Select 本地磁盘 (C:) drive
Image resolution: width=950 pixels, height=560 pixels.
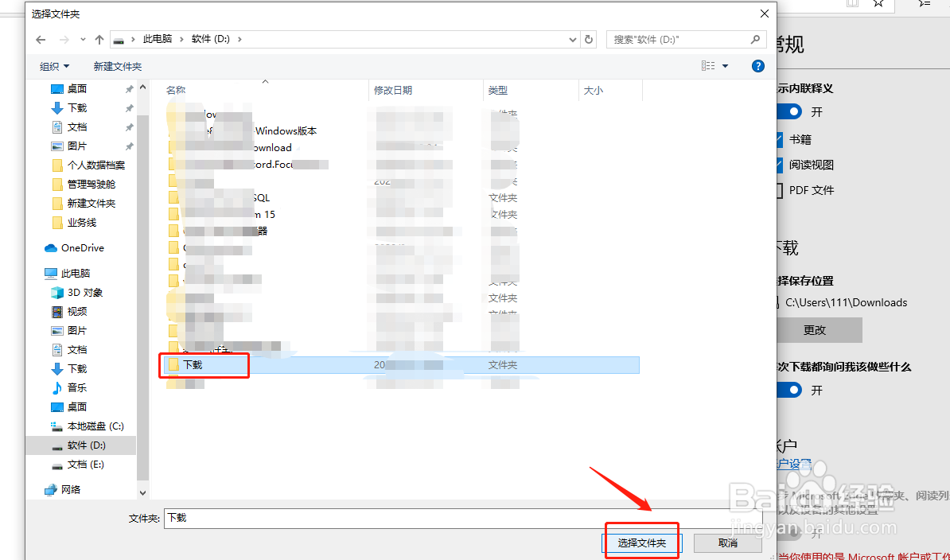tap(95, 426)
